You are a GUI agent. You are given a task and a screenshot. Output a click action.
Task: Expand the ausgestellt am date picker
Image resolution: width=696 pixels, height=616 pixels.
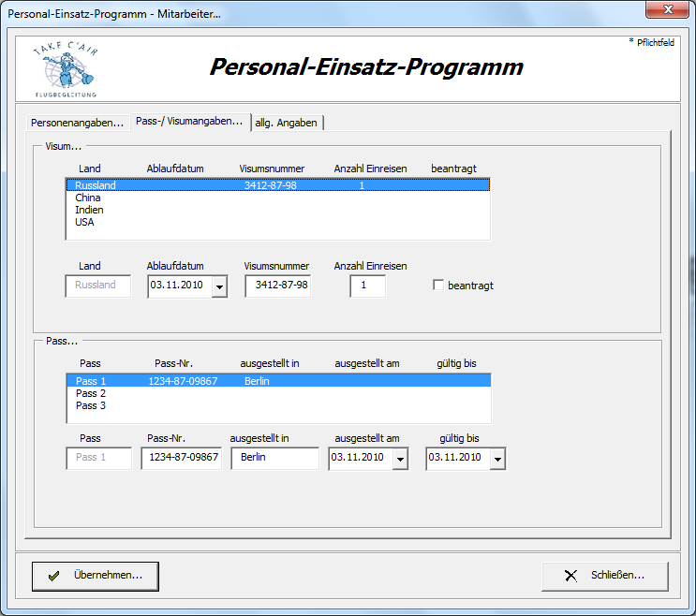click(400, 459)
